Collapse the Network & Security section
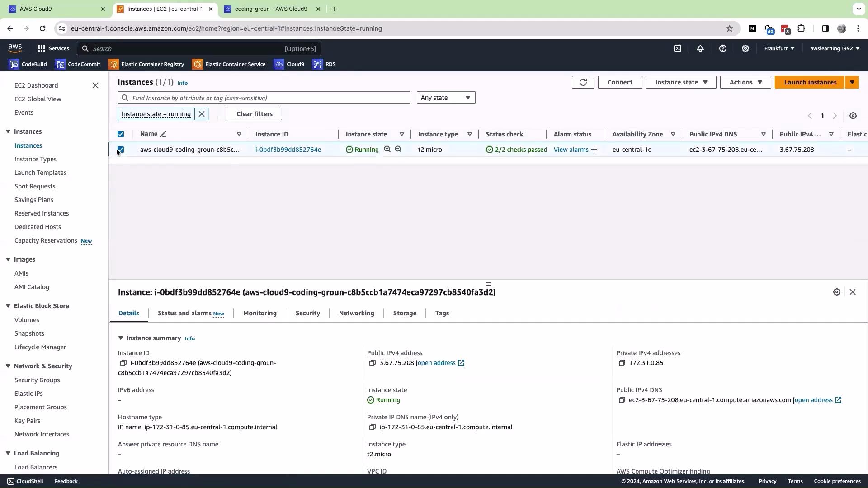868x488 pixels. pos(8,366)
